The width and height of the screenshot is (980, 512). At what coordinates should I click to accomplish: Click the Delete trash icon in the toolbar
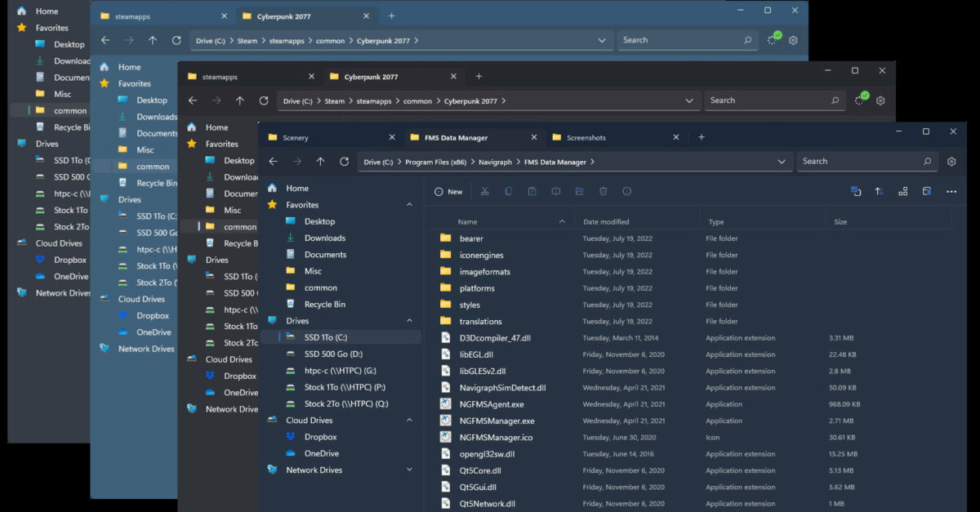602,191
